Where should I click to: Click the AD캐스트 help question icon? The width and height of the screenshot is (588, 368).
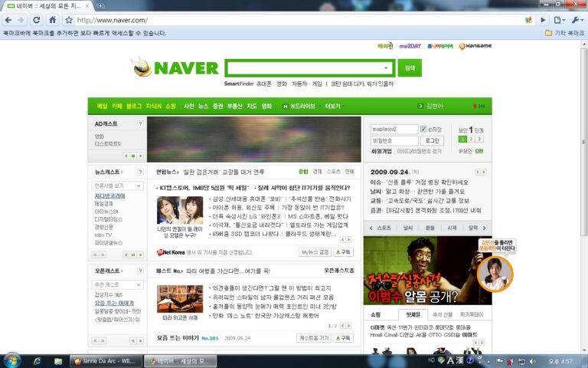140,123
